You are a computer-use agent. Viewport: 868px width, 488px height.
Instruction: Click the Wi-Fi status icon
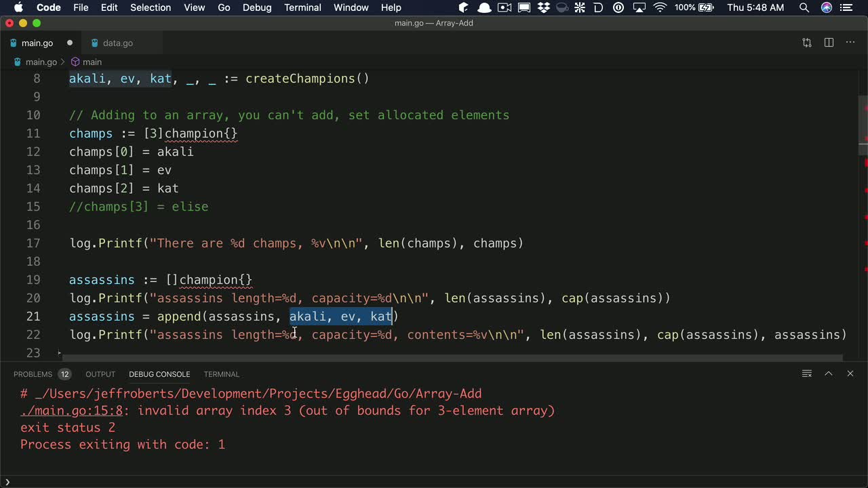click(660, 7)
